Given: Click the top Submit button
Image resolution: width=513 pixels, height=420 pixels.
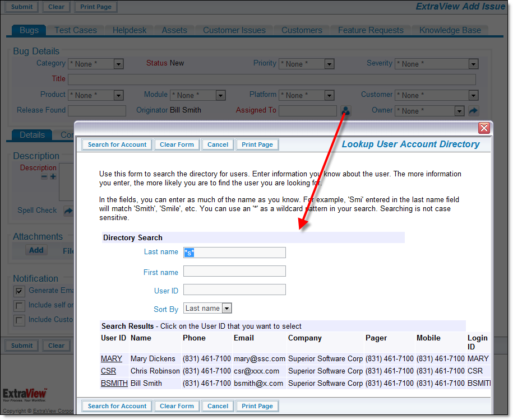Looking at the screenshot, I should tap(22, 7).
